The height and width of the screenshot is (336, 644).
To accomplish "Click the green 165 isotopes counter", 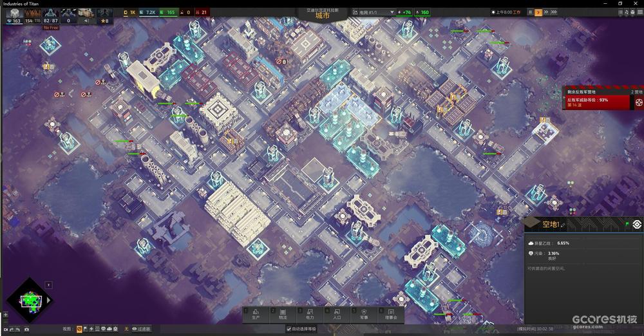I will click(x=167, y=12).
